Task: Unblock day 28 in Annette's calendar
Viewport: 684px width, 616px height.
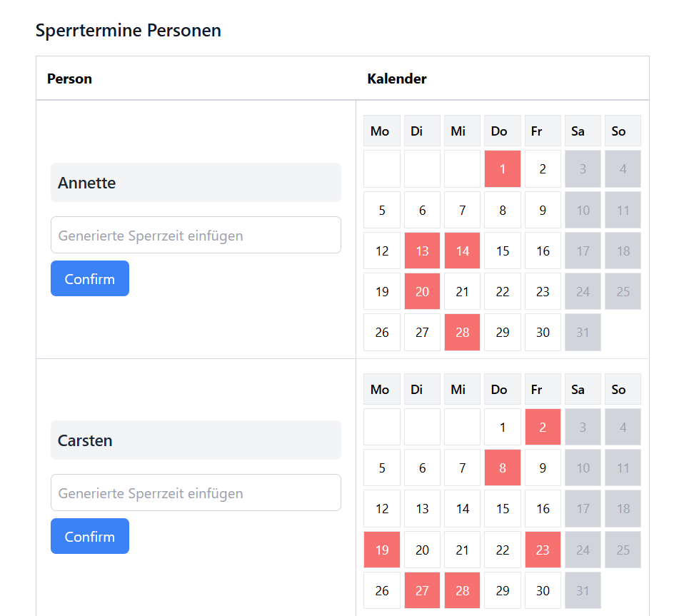Action: click(462, 332)
